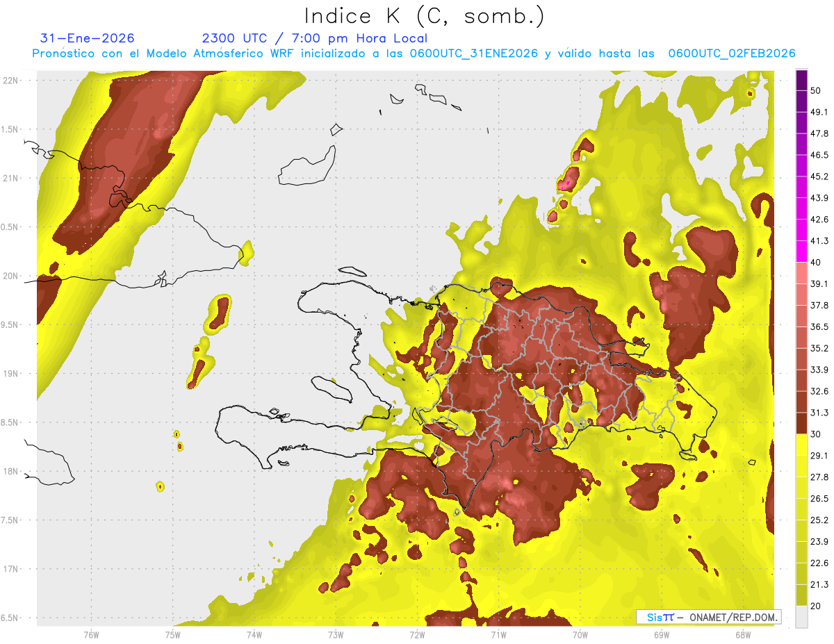Click the colorbar value '32.6'

819,391
